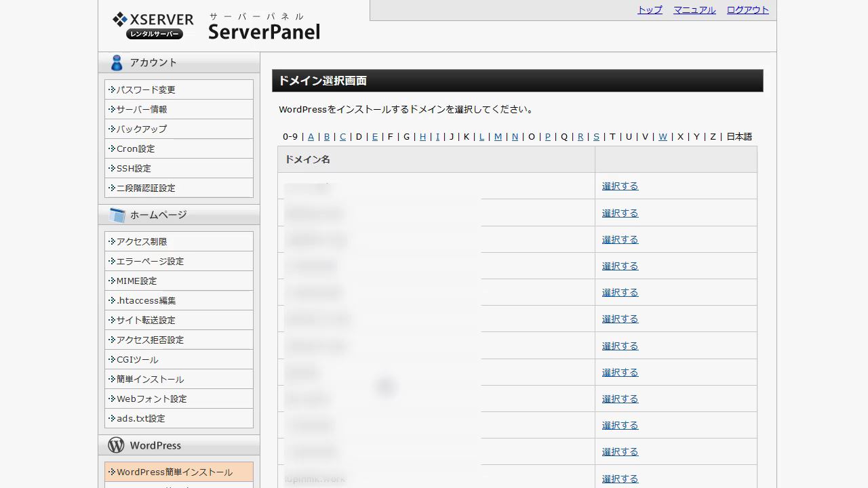Open Cron設定 in sidebar
This screenshot has width=868, height=488.
(x=136, y=148)
